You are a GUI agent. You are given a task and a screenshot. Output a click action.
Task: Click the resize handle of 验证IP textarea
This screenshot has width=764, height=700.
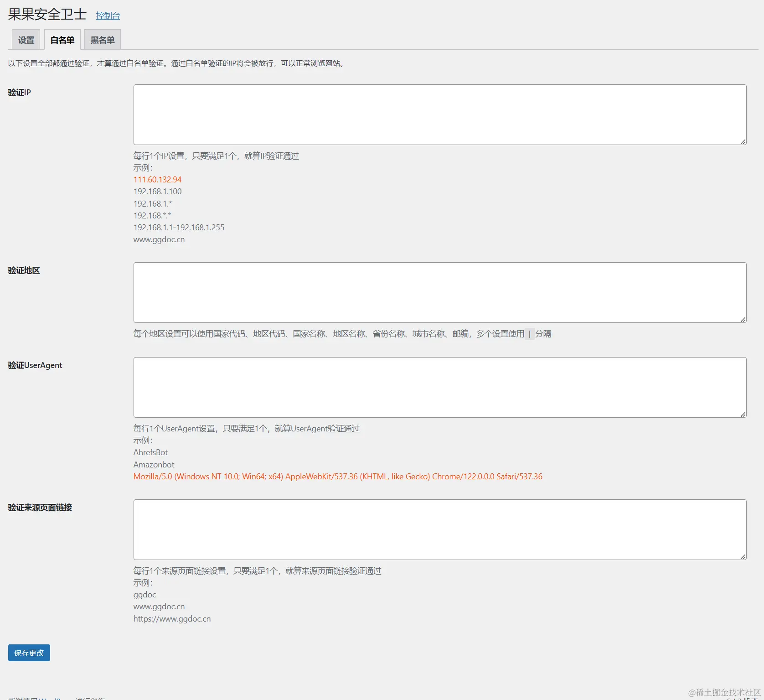743,142
